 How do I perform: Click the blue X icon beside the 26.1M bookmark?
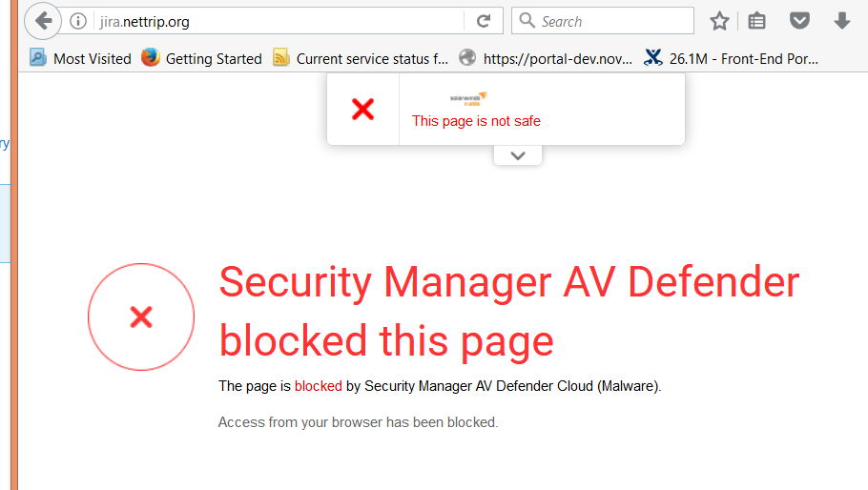653,57
